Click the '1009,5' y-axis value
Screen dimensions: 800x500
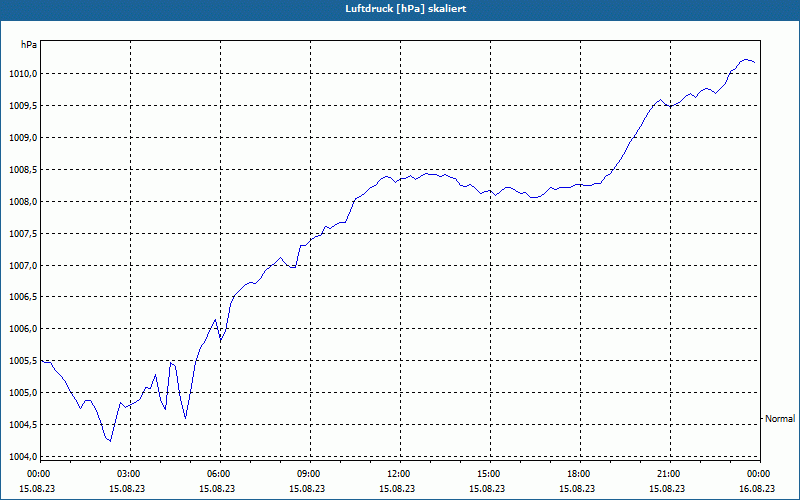[23, 106]
